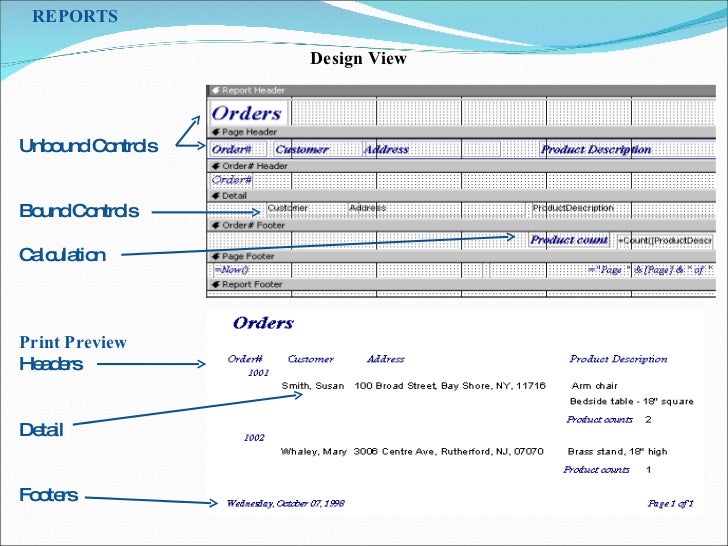
Task: Select the Report Header section bar
Action: (461, 91)
